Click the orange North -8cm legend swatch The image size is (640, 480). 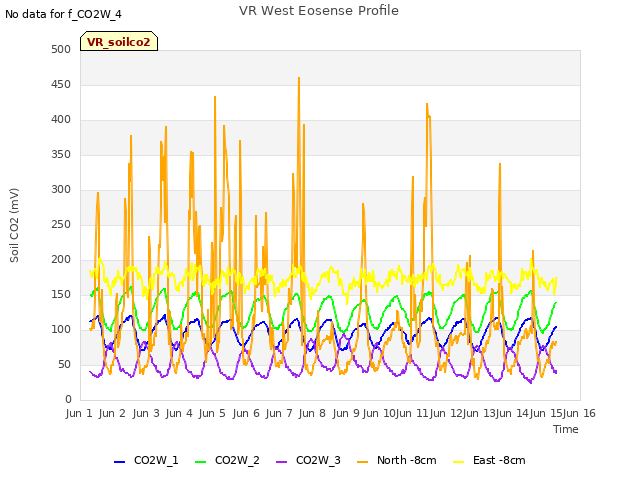[362, 462]
